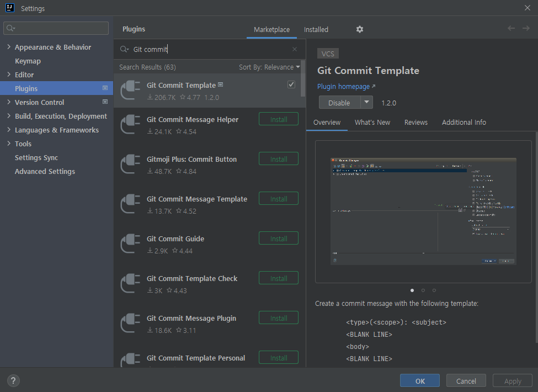Click the IntelliJ IDEA logo icon
538x392 pixels.
click(x=10, y=8)
